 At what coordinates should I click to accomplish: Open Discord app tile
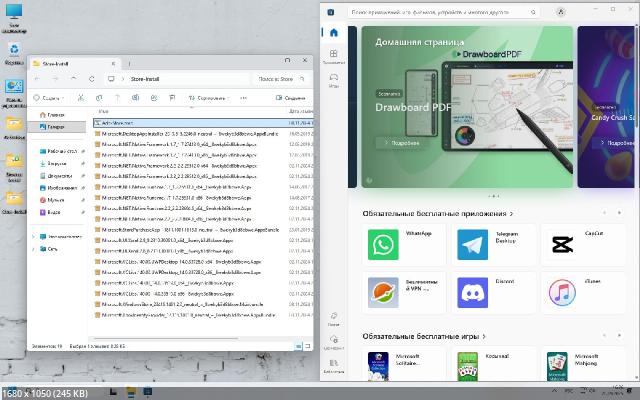(x=493, y=292)
